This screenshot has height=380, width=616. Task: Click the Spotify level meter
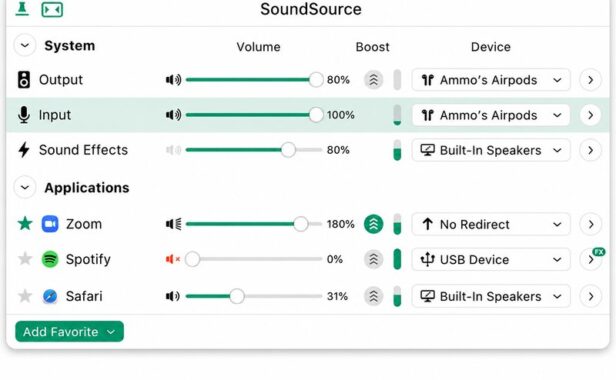(x=397, y=259)
